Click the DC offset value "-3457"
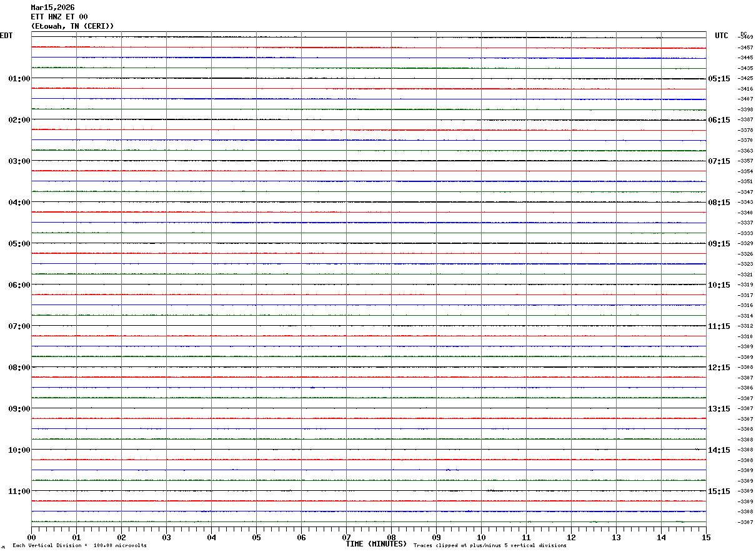The image size is (756, 554). [745, 48]
